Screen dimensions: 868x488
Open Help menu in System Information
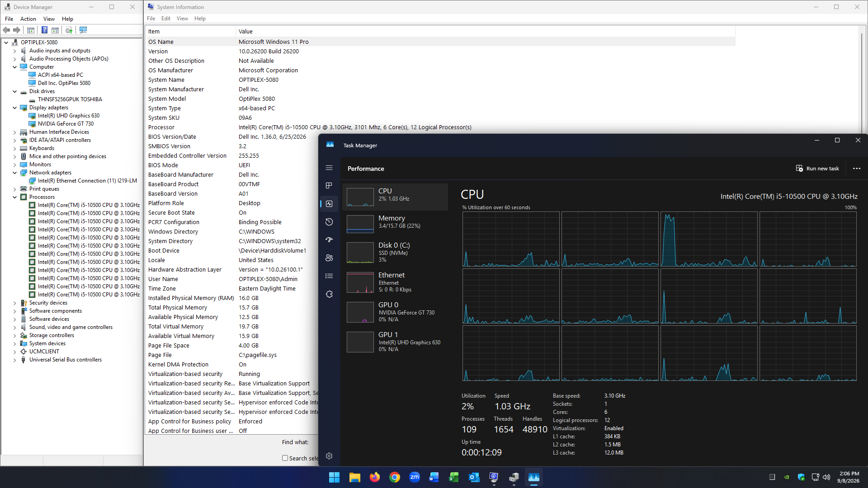click(x=200, y=19)
